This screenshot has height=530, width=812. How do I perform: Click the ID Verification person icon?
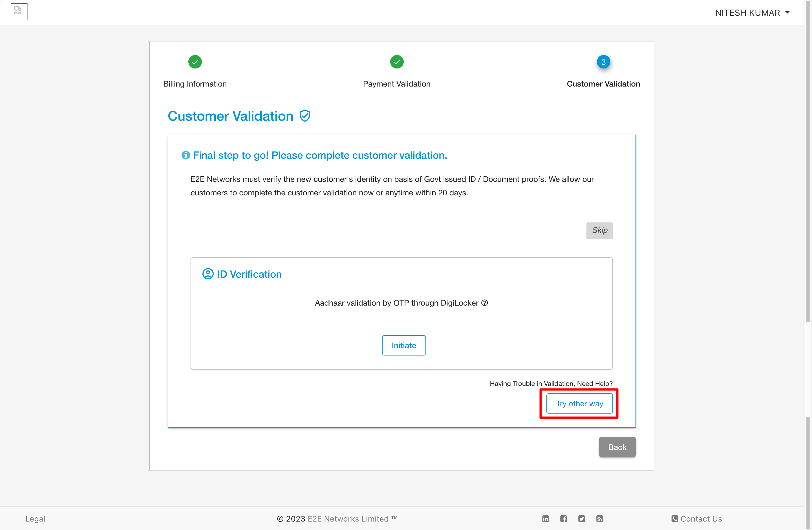coord(208,274)
